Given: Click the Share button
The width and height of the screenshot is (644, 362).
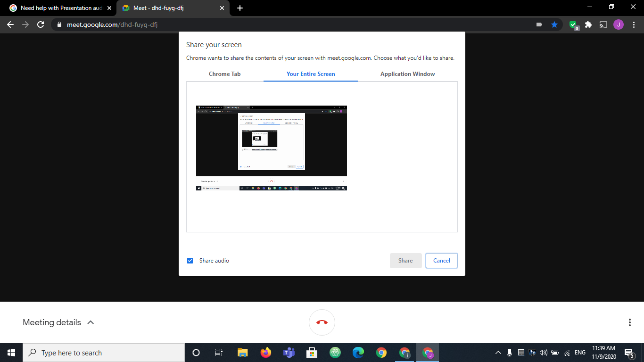Looking at the screenshot, I should point(405,260).
